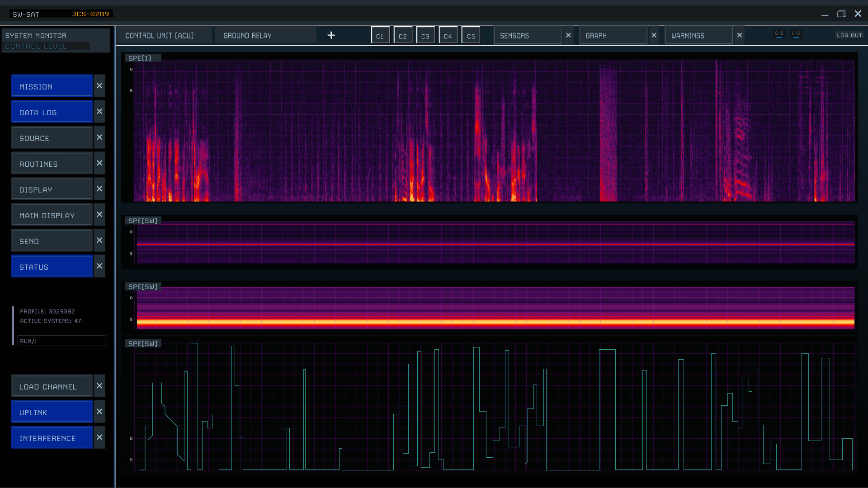This screenshot has height=488, width=868.
Task: Click the bright band in the third spectrogram
Action: [495, 322]
